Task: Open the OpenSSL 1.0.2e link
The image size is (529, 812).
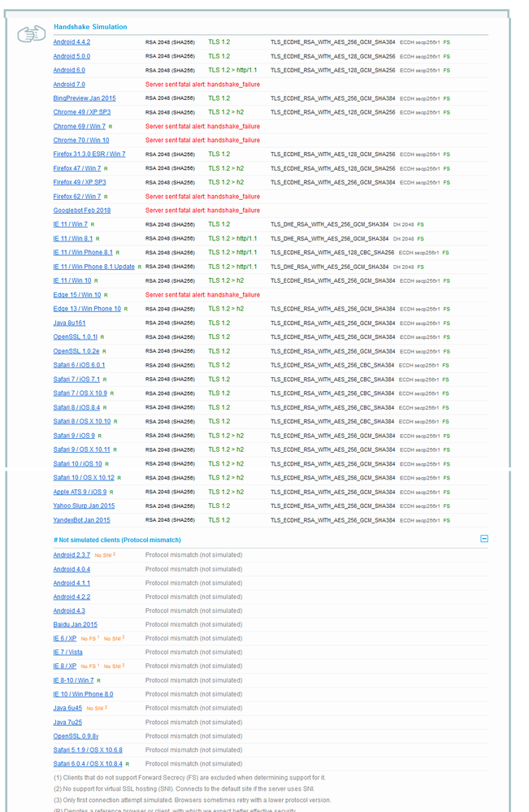Action: click(76, 351)
